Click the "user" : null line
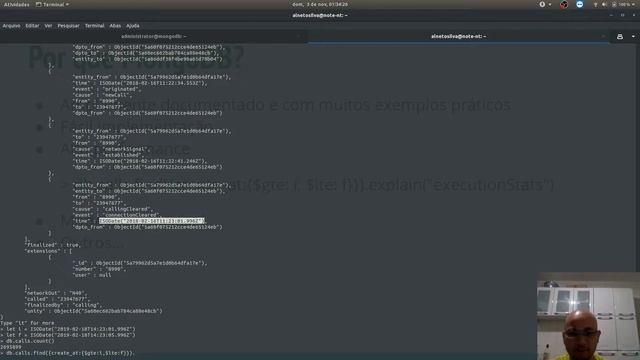This screenshot has width=640, height=360. pyautogui.click(x=92, y=275)
